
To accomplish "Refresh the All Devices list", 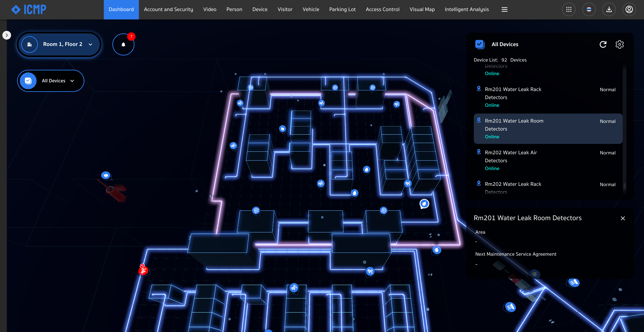I will (603, 44).
